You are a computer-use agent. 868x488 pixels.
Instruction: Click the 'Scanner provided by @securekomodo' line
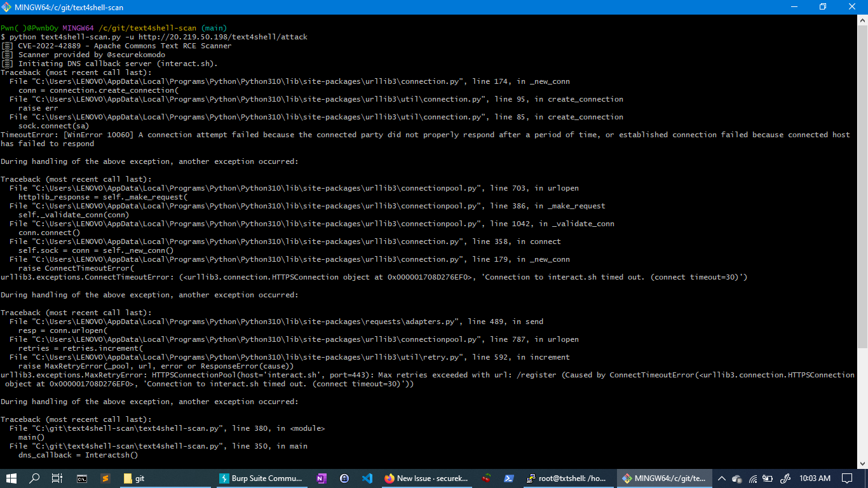pos(83,55)
